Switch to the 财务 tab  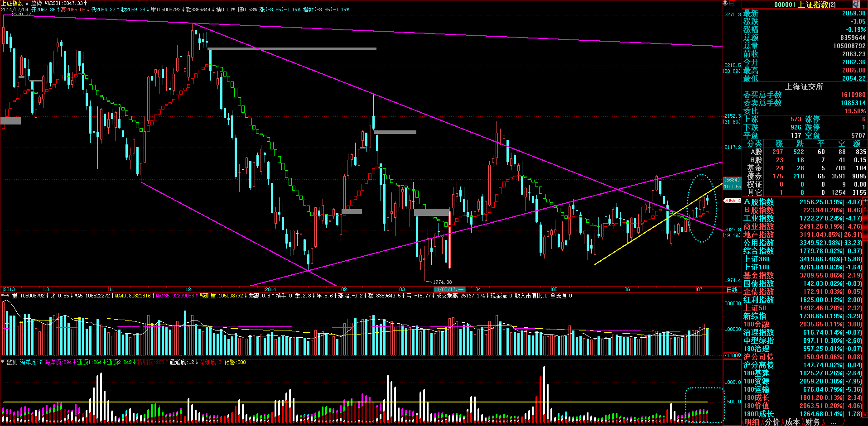(x=813, y=422)
